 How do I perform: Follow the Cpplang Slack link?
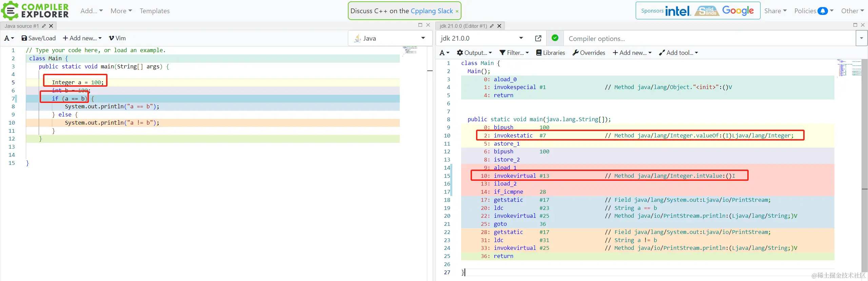[x=432, y=11]
